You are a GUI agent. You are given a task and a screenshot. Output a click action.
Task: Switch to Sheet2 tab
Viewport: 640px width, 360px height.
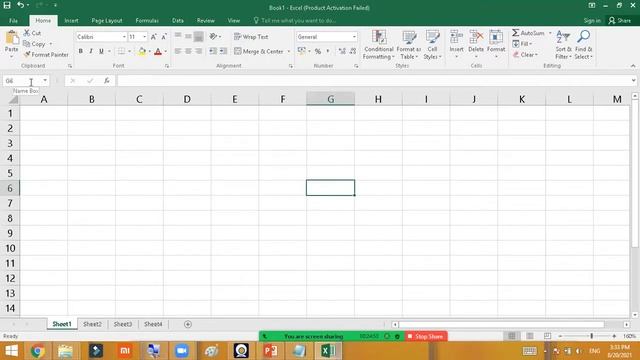pyautogui.click(x=92, y=324)
